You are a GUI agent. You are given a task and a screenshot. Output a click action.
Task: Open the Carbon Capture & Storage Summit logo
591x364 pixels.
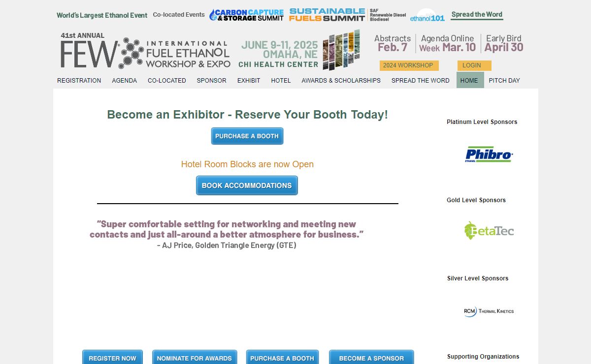coord(246,15)
